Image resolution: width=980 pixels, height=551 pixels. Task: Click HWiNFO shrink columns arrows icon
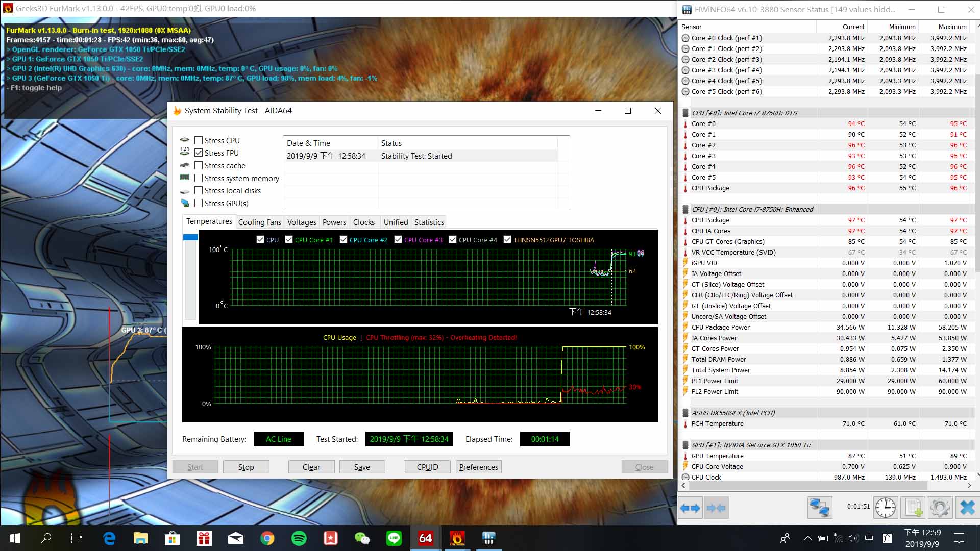click(x=716, y=508)
